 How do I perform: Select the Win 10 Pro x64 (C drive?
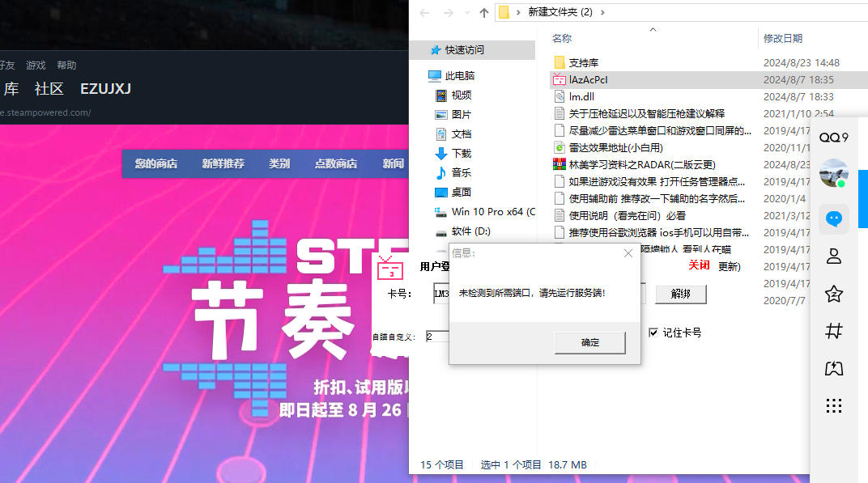click(x=492, y=211)
